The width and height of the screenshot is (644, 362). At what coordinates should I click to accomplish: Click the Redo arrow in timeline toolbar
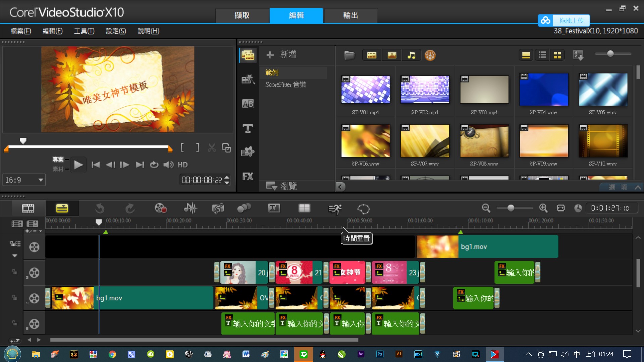tap(130, 208)
